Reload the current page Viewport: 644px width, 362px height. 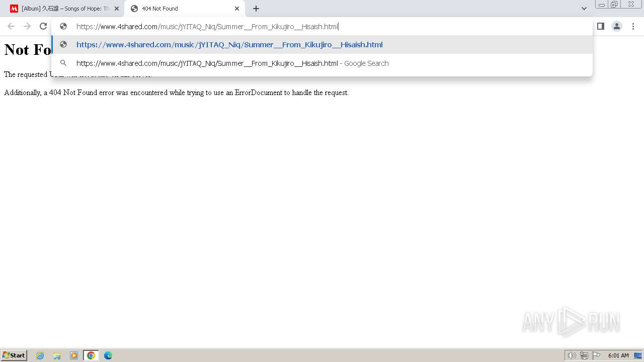pos(43,26)
